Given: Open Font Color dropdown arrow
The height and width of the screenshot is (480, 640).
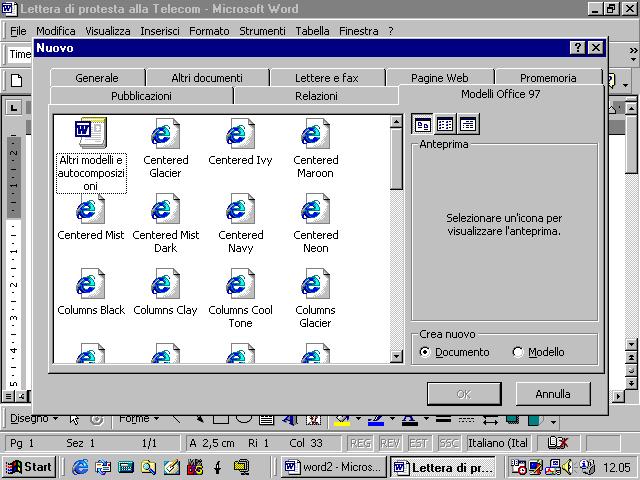Looking at the screenshot, I should tap(426, 419).
